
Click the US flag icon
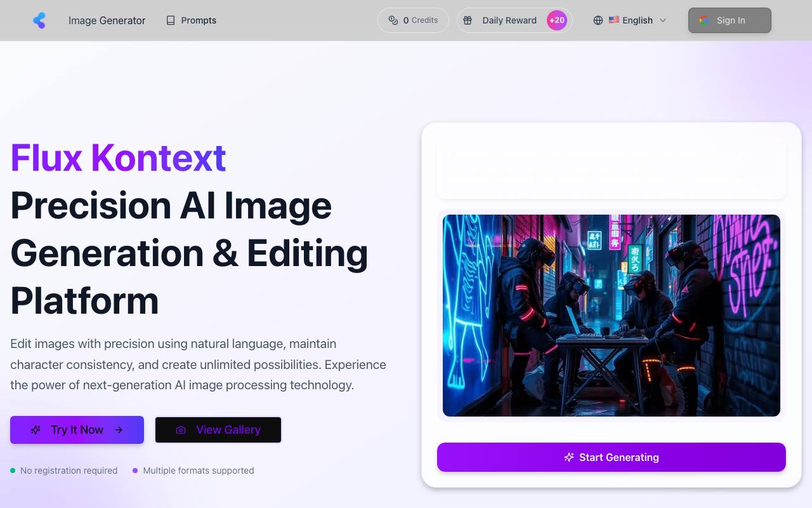click(614, 20)
